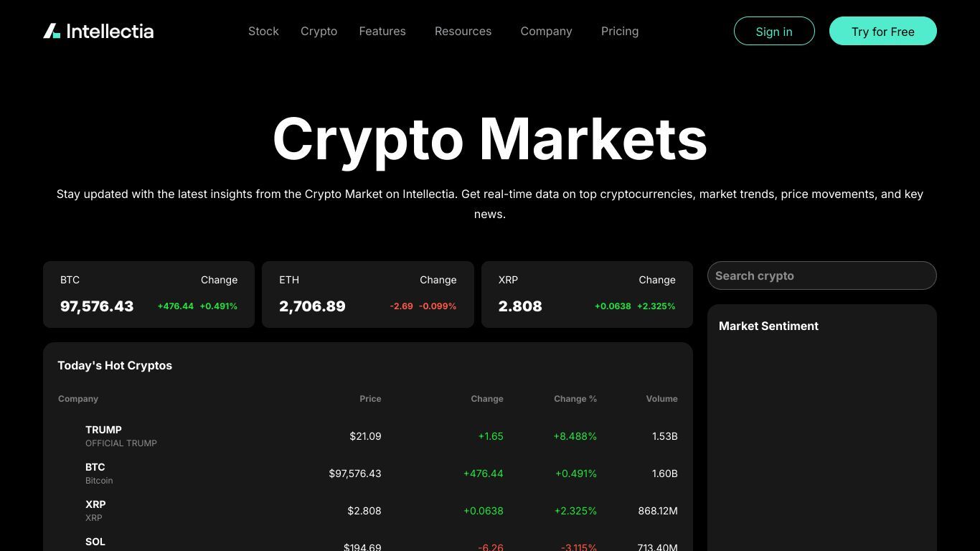The height and width of the screenshot is (551, 980).
Task: Select the TRUMP row in Hot Cryptos
Action: click(x=368, y=436)
